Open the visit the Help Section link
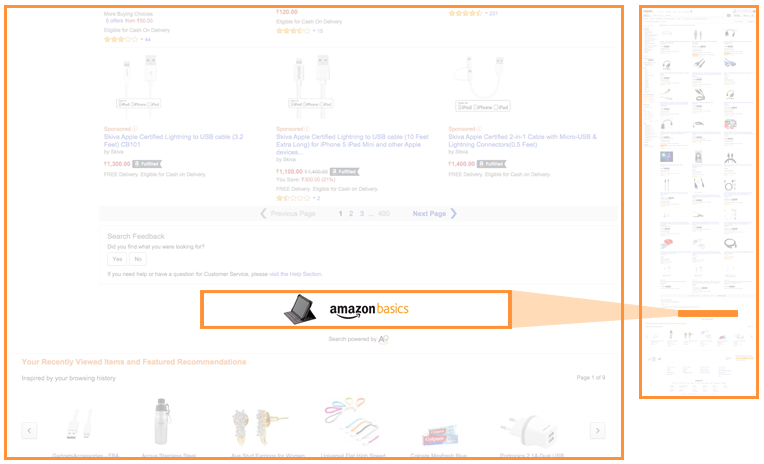Image resolution: width=764 pixels, height=464 pixels. tap(295, 274)
